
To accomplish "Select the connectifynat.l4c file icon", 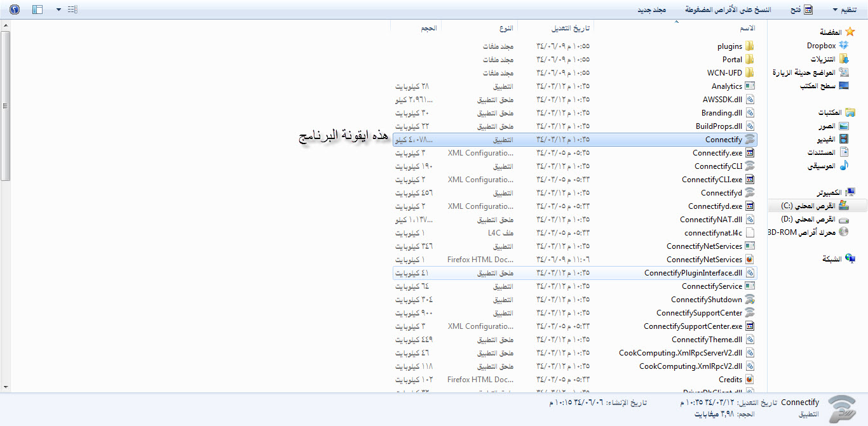I will [750, 232].
